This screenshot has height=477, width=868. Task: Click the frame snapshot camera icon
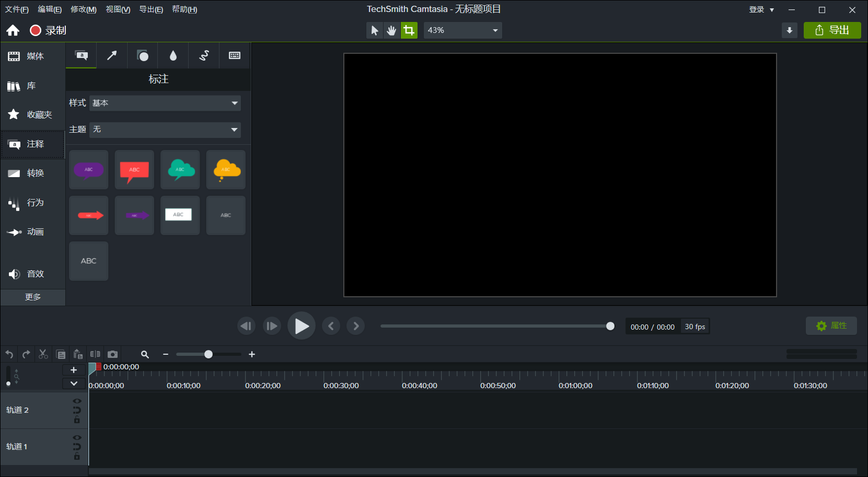tap(113, 354)
